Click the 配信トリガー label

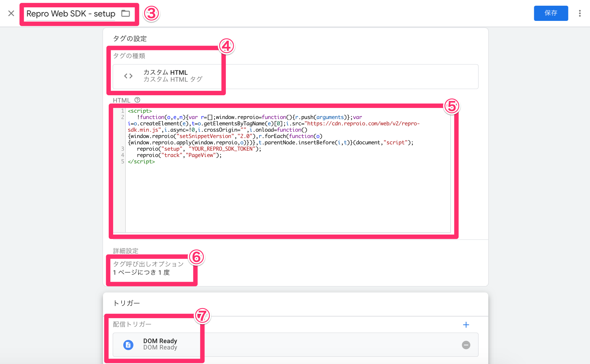pyautogui.click(x=132, y=324)
